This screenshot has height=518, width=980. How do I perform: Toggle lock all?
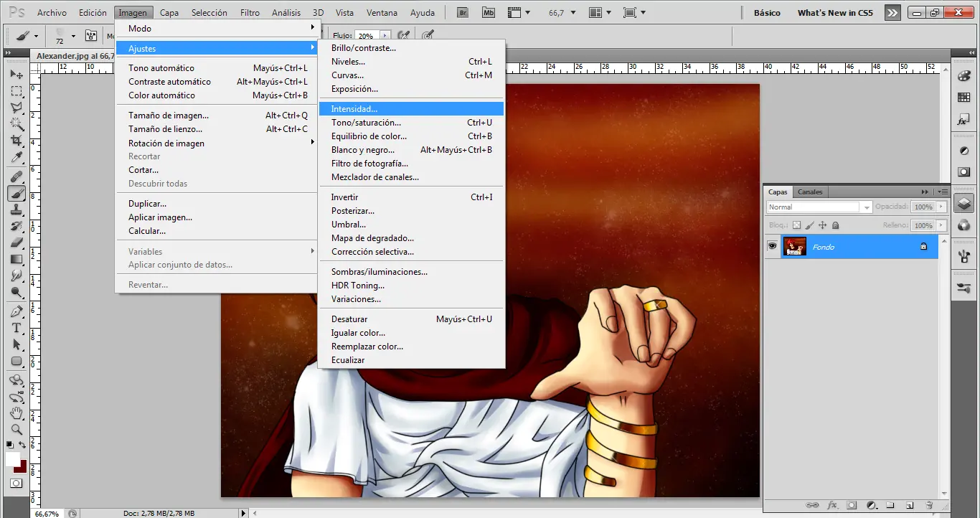pos(836,225)
